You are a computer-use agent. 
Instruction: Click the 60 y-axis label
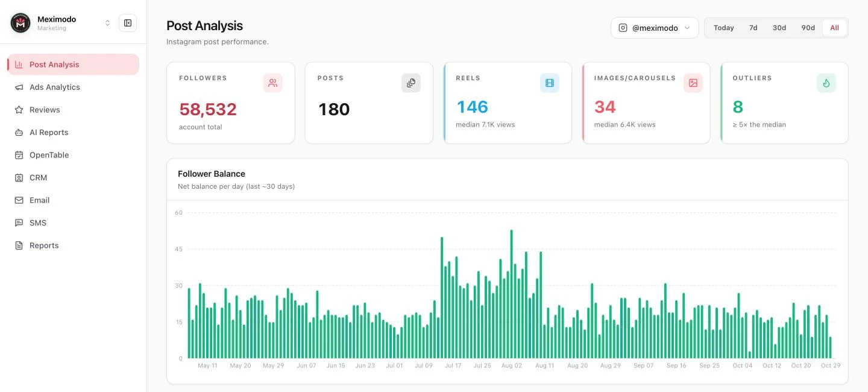coord(178,213)
